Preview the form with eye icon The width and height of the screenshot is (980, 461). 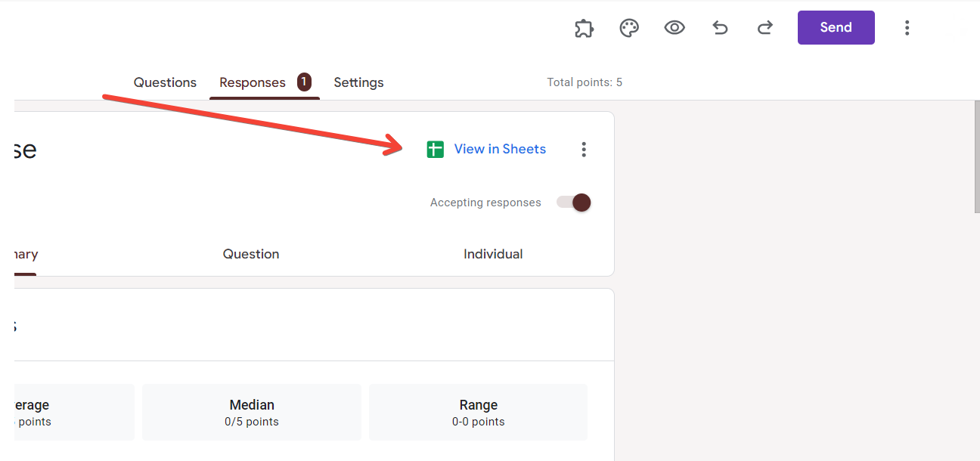[x=675, y=28]
